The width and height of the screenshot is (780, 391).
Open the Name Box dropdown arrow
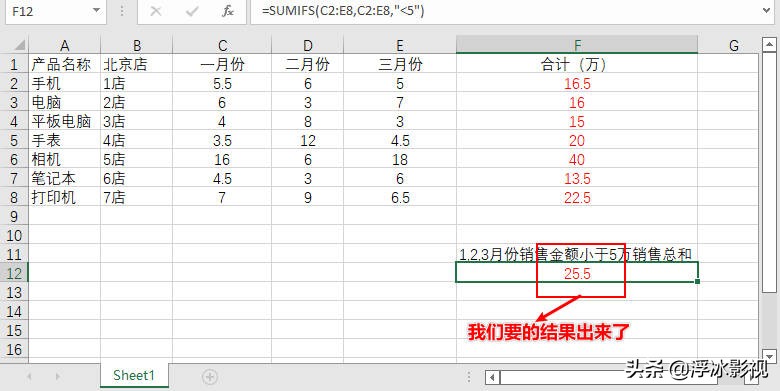(97, 11)
